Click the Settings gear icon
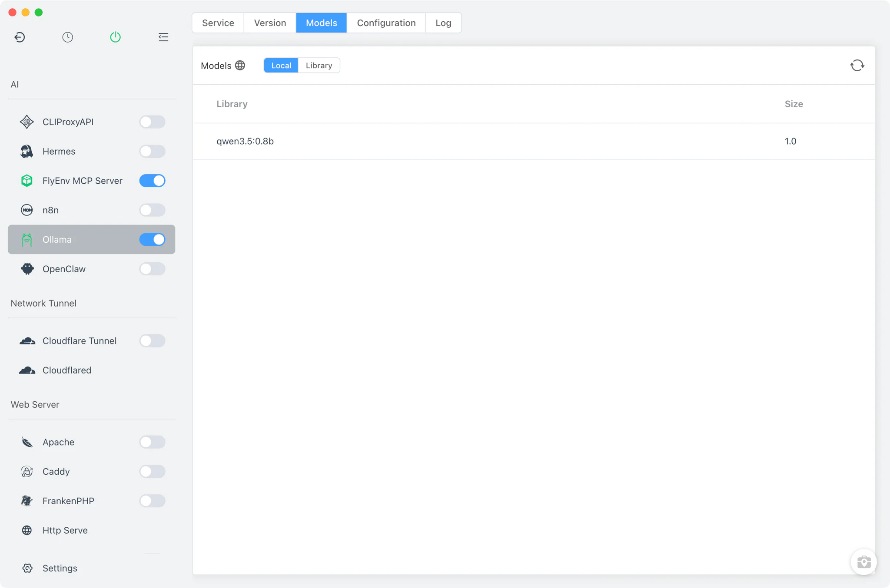 (x=27, y=568)
